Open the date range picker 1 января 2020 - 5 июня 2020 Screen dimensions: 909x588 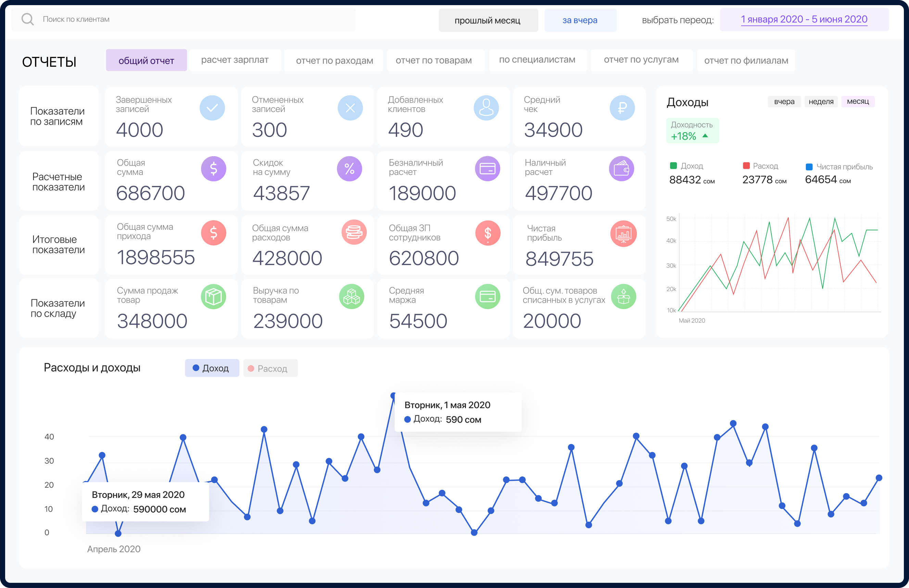804,20
